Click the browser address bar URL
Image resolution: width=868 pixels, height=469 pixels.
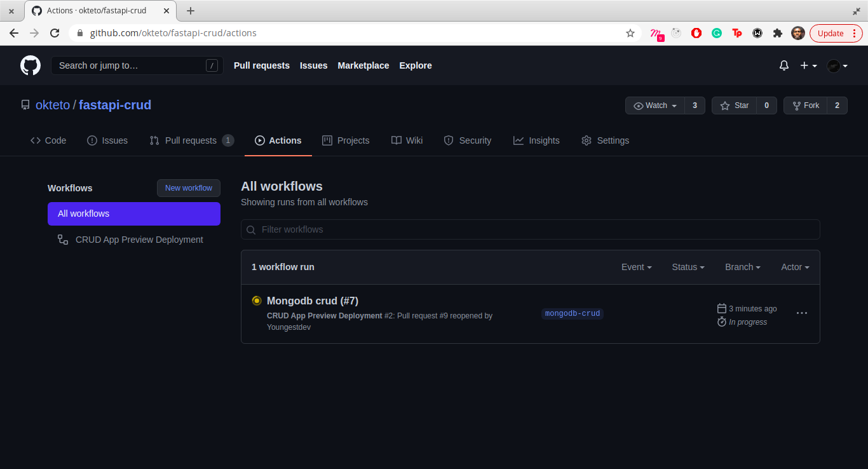click(173, 33)
